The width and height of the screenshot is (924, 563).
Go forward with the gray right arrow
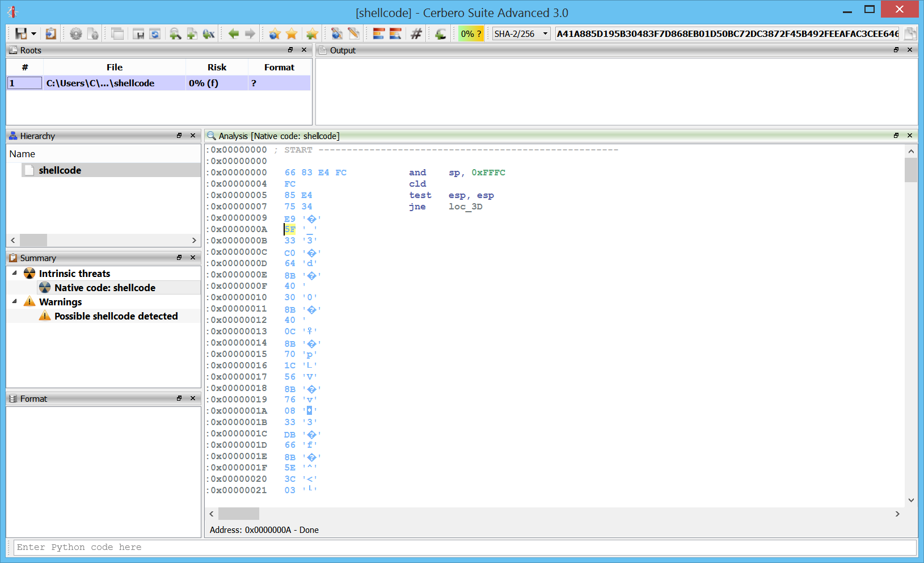[250, 33]
